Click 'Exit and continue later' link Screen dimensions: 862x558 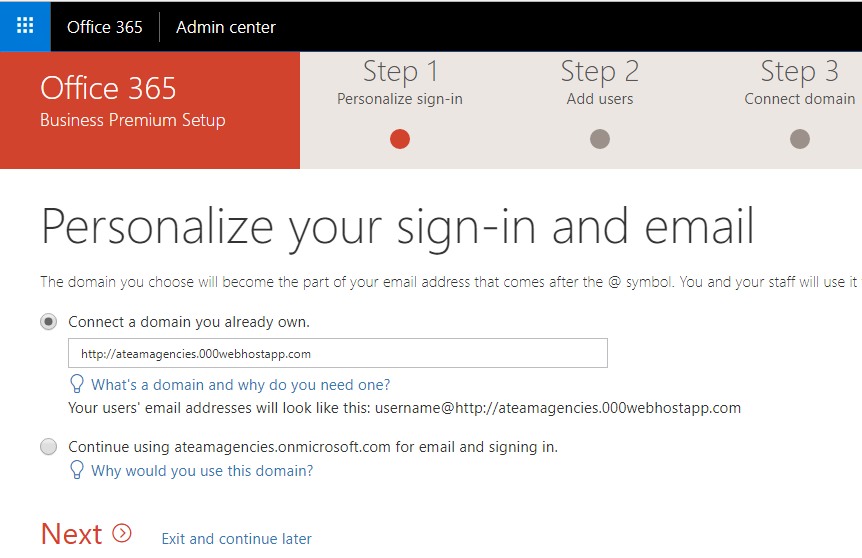(236, 539)
